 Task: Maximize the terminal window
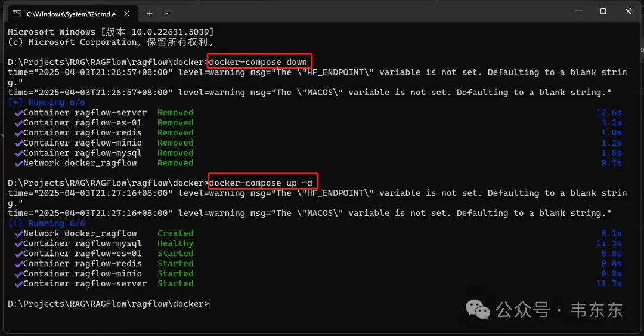(603, 11)
